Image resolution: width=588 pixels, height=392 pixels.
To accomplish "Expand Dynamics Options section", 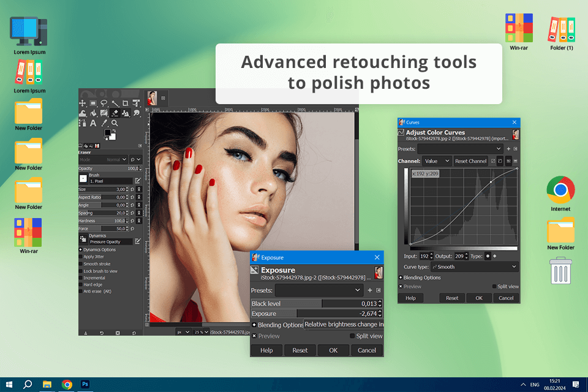I will [x=81, y=249].
